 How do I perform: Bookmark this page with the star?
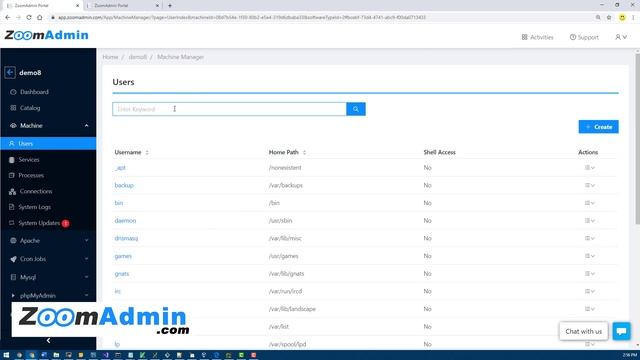[x=609, y=18]
